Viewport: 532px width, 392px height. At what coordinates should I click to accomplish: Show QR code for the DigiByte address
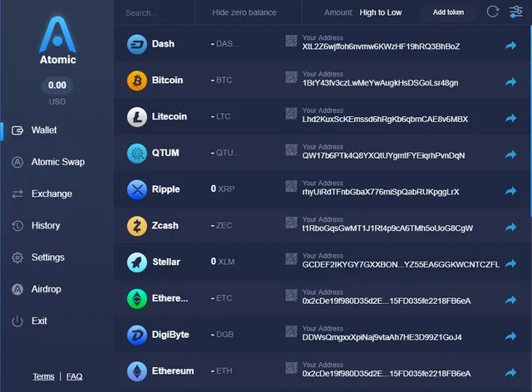coord(291,331)
